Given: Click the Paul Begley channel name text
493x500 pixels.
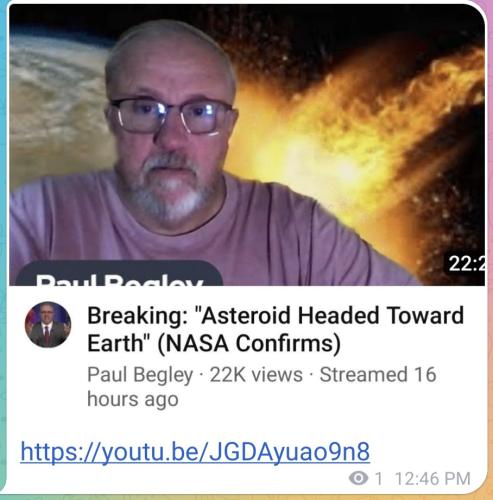Looking at the screenshot, I should (x=140, y=374).
